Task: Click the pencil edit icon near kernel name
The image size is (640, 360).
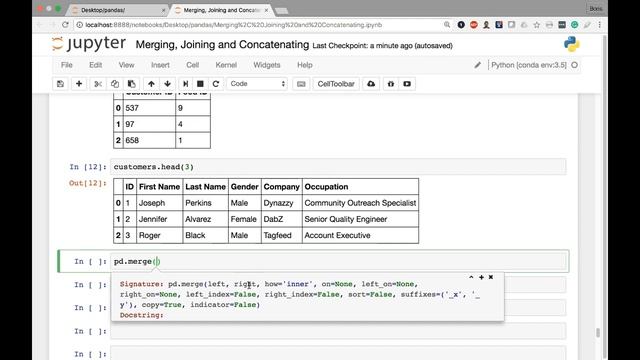Action: click(478, 65)
